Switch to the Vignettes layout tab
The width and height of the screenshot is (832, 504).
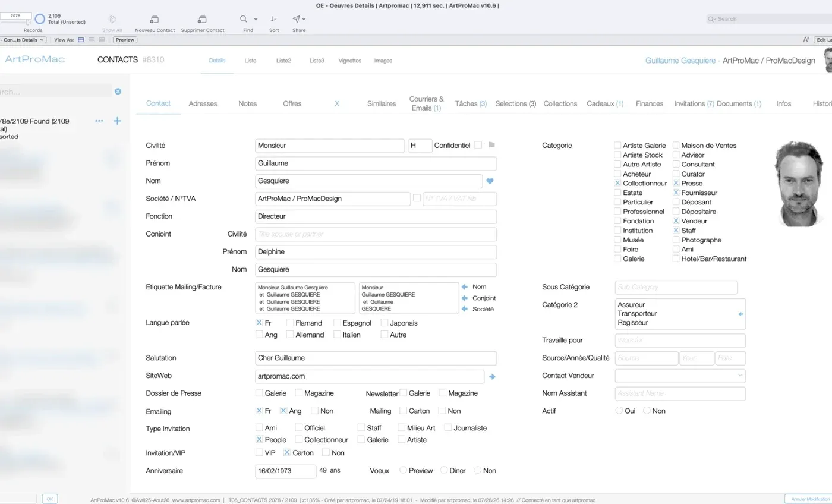coord(349,61)
